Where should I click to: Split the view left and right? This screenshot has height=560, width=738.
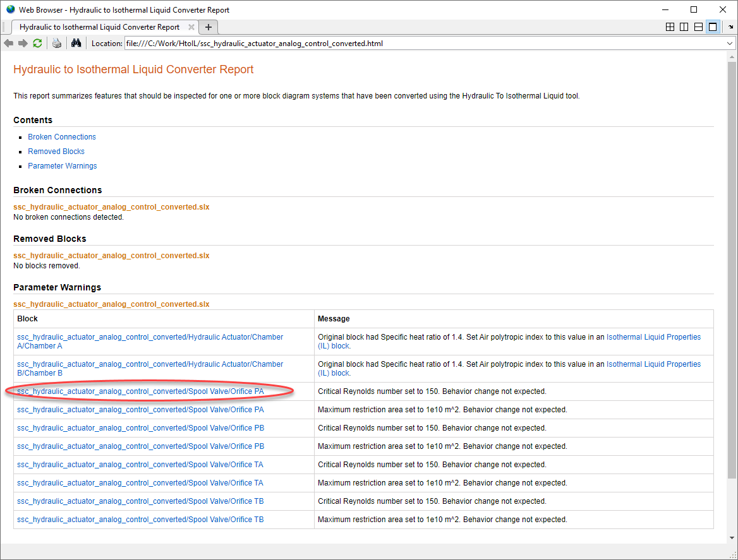click(x=684, y=27)
